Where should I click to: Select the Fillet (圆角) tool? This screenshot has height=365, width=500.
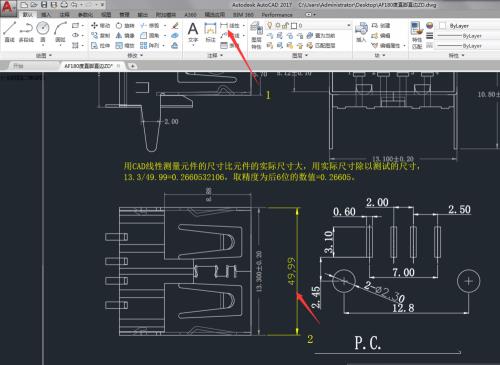[x=149, y=35]
